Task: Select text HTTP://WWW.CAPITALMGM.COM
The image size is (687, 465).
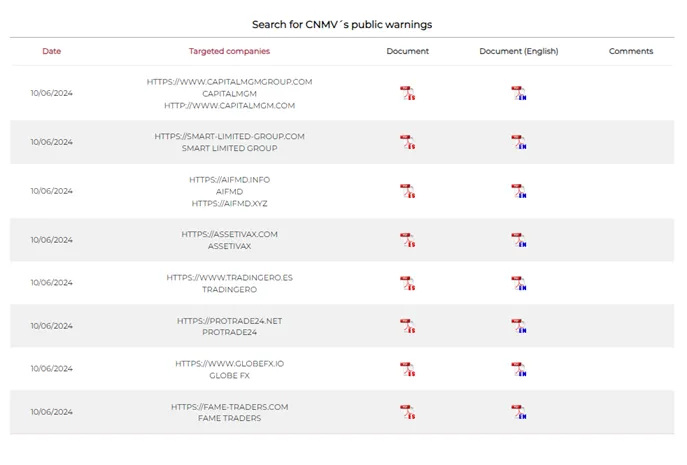Action: (229, 106)
